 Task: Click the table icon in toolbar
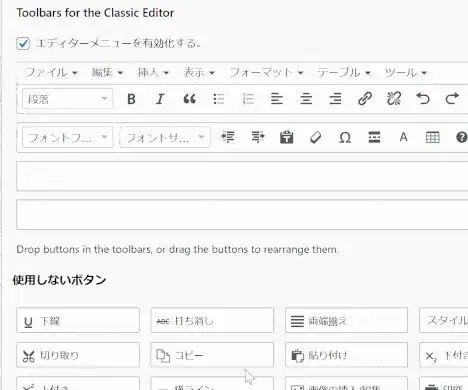click(x=433, y=137)
